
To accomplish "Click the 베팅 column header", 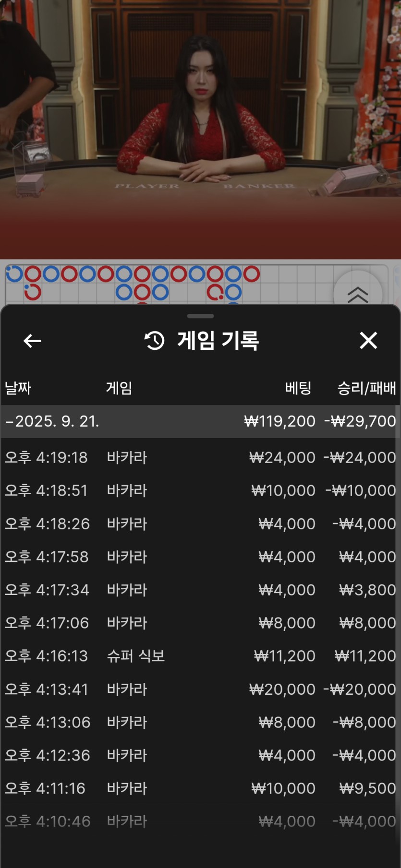I will pyautogui.click(x=298, y=388).
